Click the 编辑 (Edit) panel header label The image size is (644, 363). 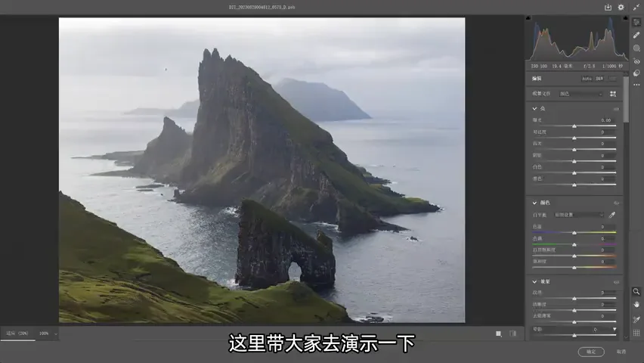(x=537, y=78)
